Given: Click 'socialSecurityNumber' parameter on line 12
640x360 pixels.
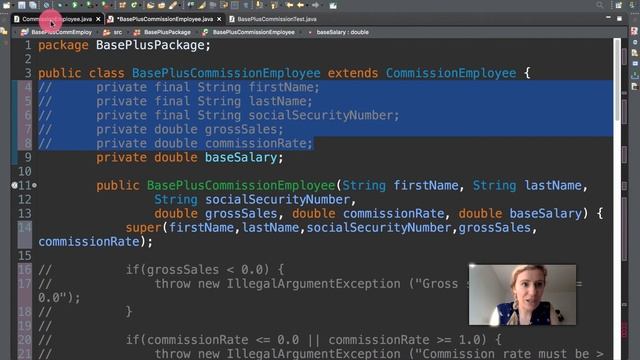Looking at the screenshot, I should [278, 200].
